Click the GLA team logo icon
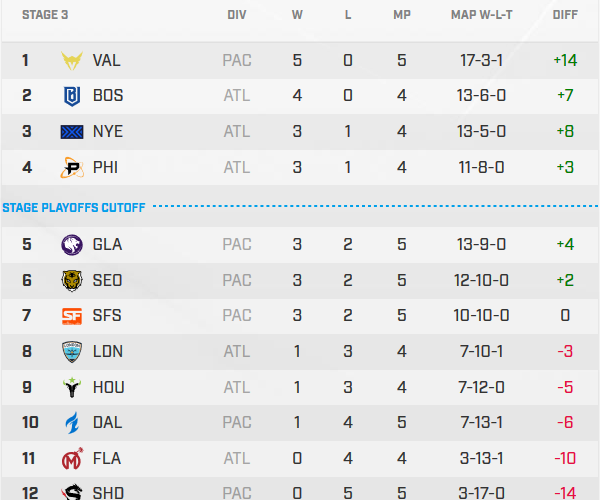600x500 pixels. click(73, 244)
